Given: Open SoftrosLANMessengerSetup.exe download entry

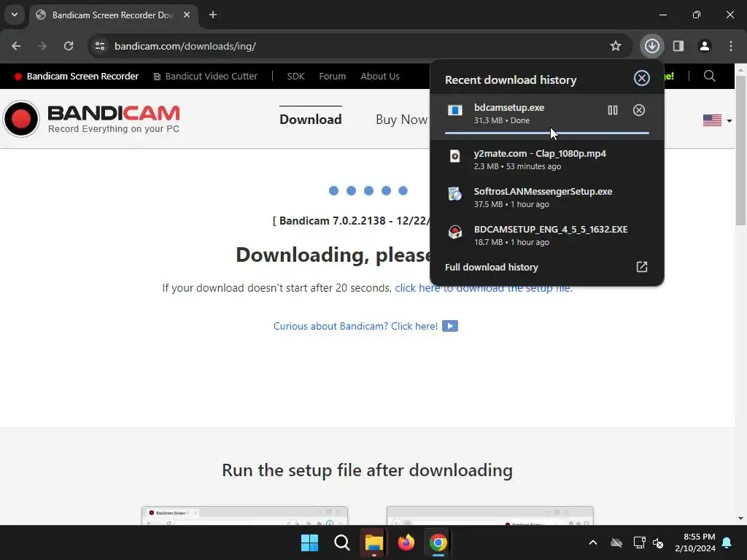Looking at the screenshot, I should (547, 197).
